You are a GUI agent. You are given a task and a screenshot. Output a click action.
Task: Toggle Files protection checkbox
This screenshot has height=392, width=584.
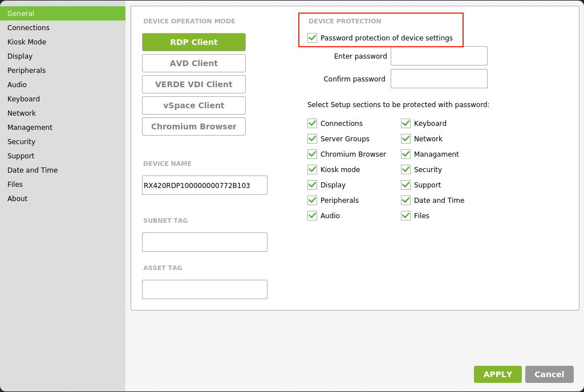click(x=405, y=216)
